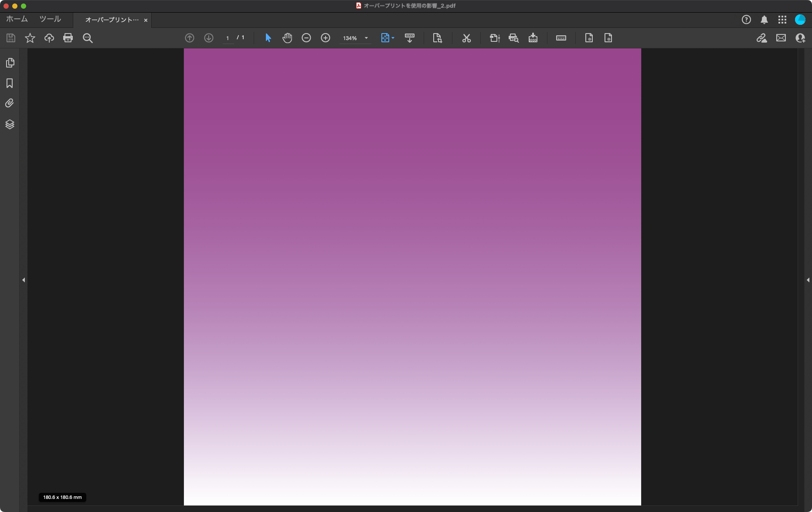Viewport: 812px width, 512px height.
Task: Save the current PDF document
Action: (10, 38)
